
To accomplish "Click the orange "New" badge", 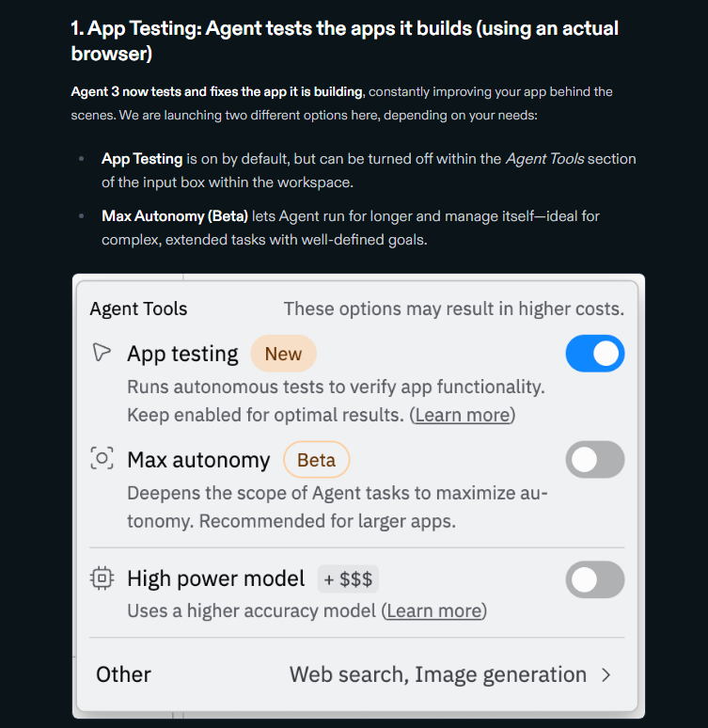I will (283, 354).
